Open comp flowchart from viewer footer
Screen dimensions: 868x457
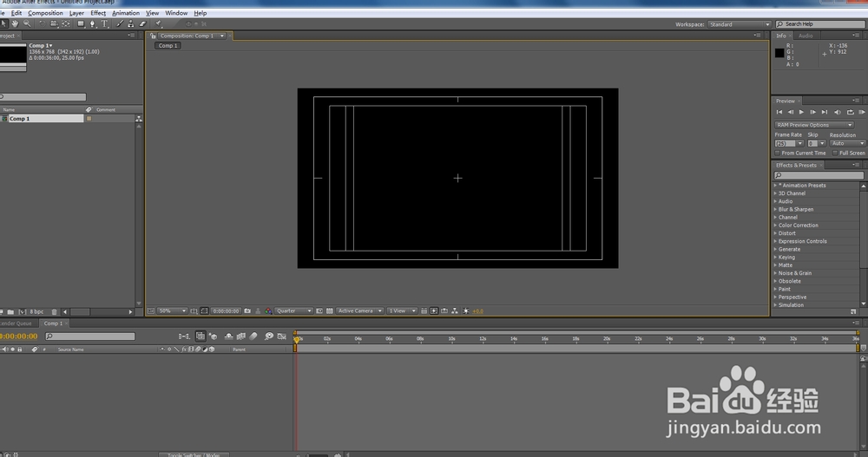pyautogui.click(x=455, y=311)
